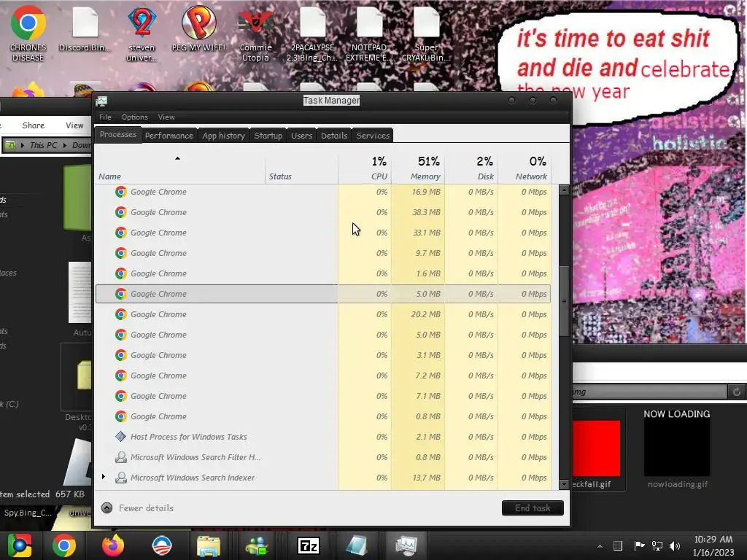Click Chrome icon in the 16.9 MB row
747x560 pixels.
[120, 192]
